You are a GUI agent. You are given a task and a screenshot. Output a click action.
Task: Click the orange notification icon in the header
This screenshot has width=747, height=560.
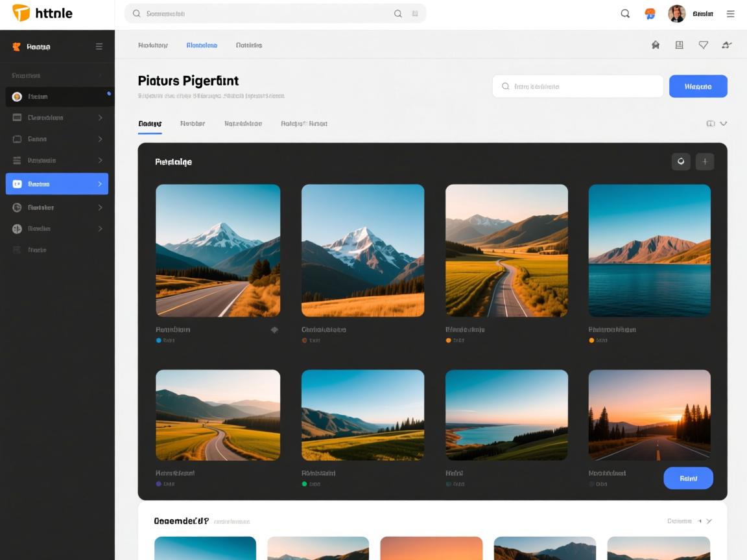[x=650, y=14]
